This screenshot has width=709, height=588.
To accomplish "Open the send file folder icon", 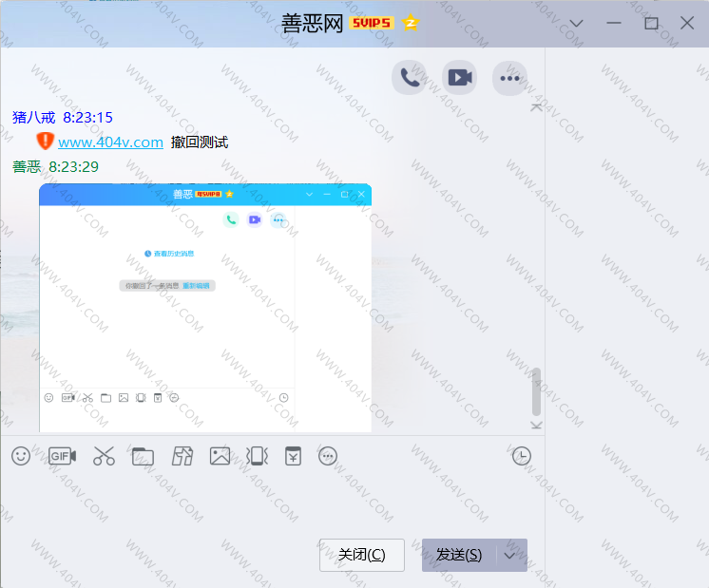I will pyautogui.click(x=143, y=457).
